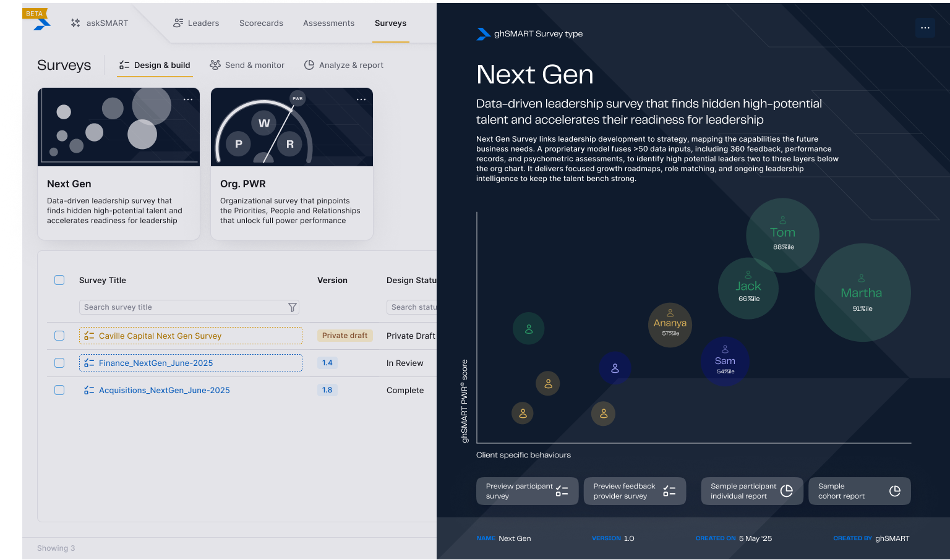Click the Complete status cell

[405, 390]
